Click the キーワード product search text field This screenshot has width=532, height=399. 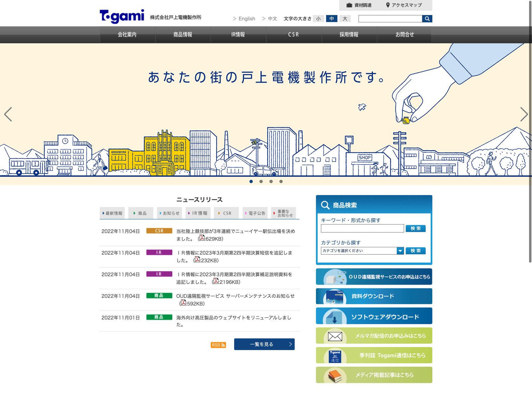[x=362, y=228]
